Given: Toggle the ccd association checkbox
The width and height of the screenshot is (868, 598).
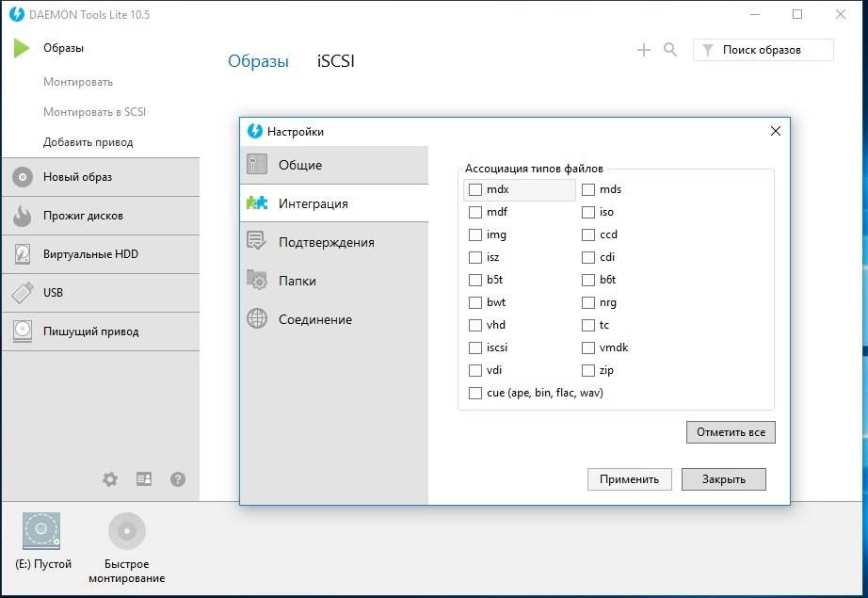Looking at the screenshot, I should [x=587, y=234].
